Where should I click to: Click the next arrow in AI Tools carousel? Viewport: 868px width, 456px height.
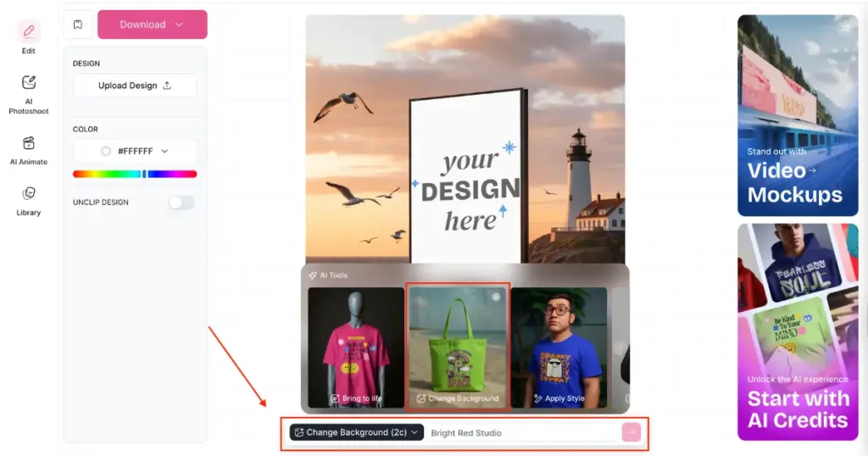pyautogui.click(x=620, y=348)
